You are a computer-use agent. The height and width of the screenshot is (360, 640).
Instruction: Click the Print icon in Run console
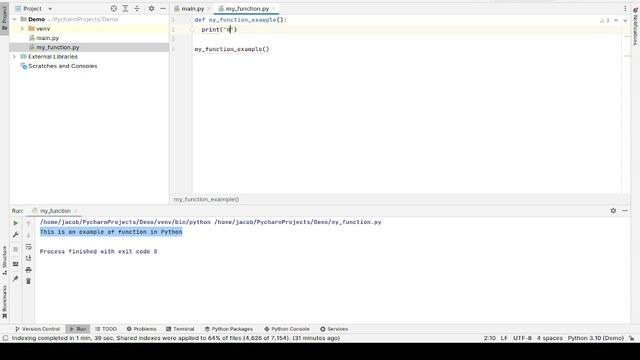click(x=28, y=270)
